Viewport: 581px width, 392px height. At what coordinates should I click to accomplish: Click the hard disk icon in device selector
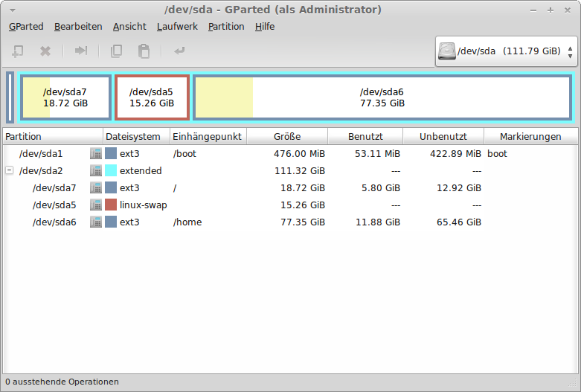click(447, 51)
